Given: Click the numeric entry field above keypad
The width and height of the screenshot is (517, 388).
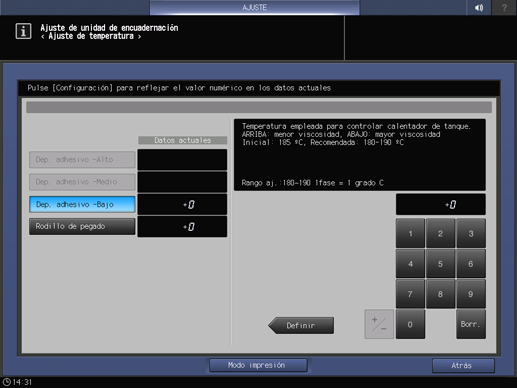Looking at the screenshot, I should tap(441, 204).
